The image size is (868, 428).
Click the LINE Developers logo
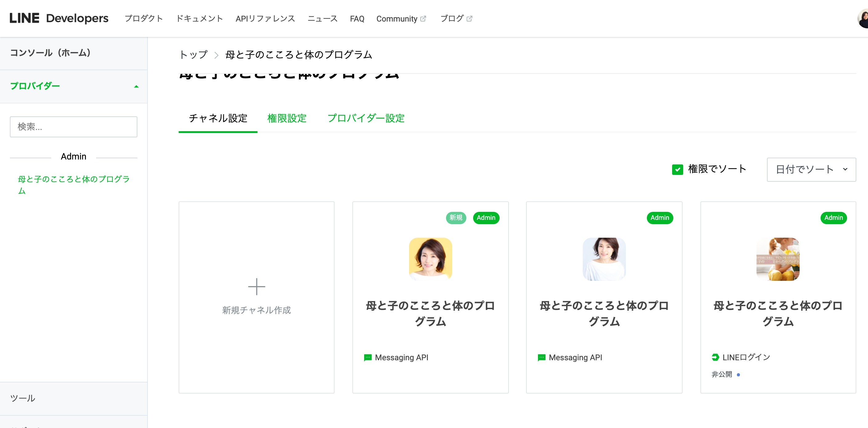59,18
